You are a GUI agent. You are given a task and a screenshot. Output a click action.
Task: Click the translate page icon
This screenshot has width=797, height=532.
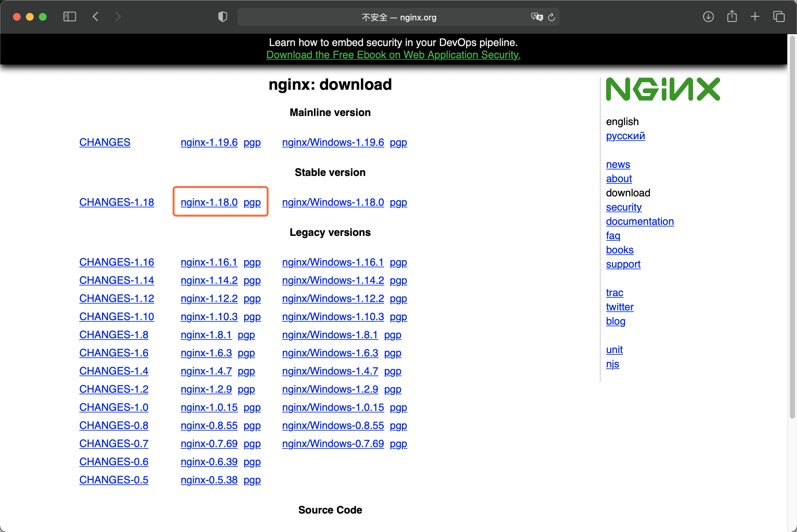[x=537, y=17]
